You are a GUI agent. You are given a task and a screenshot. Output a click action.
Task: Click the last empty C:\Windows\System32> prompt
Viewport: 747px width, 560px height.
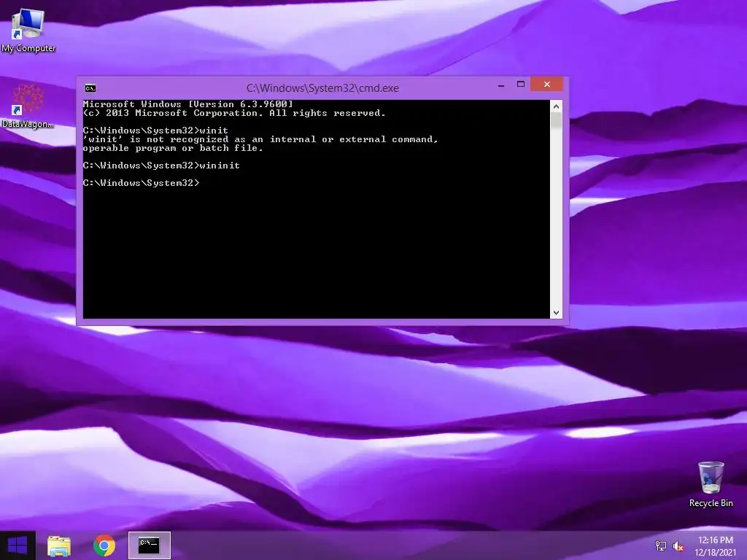(142, 183)
